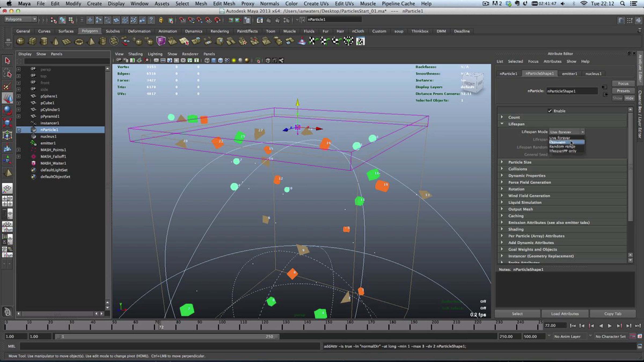Create a polygon sphere from the shelf
The image size is (644, 362).
click(21, 41)
